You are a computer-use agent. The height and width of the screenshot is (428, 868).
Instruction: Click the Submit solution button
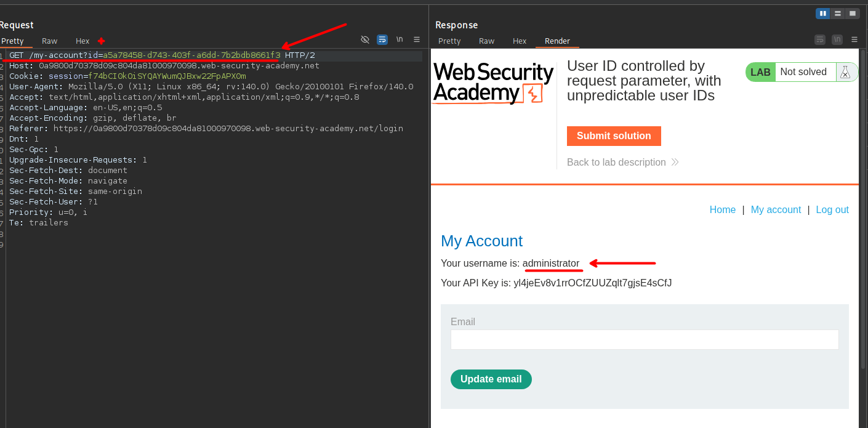614,136
